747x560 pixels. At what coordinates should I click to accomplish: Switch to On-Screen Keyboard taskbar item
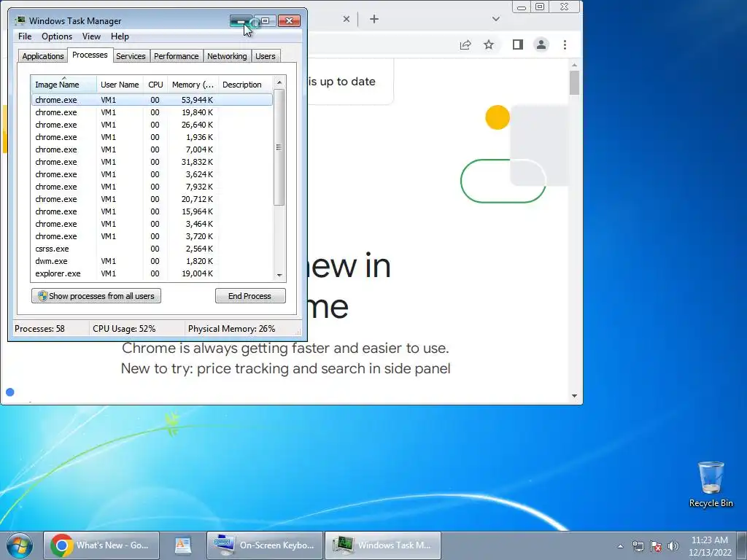coord(265,545)
